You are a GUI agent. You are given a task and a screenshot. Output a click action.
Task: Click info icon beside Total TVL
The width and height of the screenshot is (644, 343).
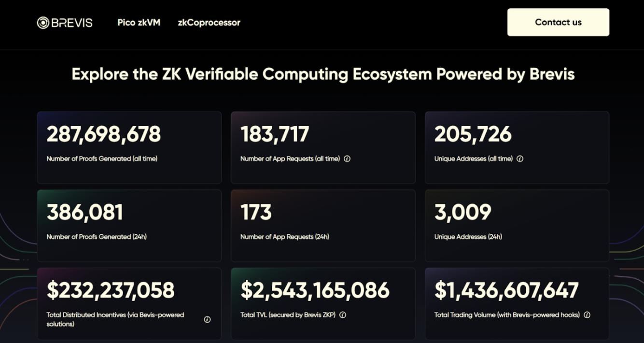point(343,315)
